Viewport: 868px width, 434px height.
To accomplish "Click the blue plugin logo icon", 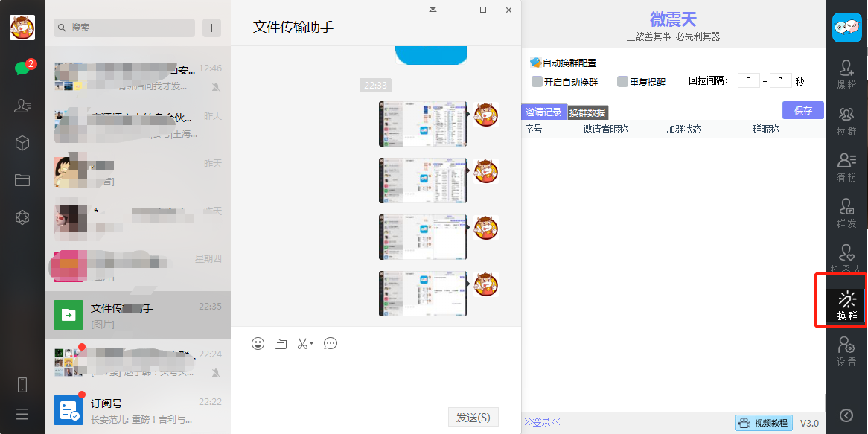I will click(847, 28).
